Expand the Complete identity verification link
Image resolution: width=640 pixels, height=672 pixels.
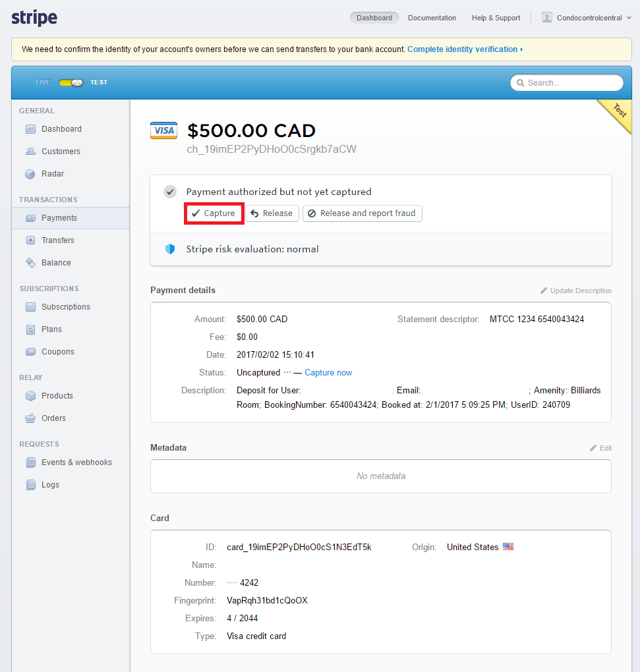coord(465,49)
